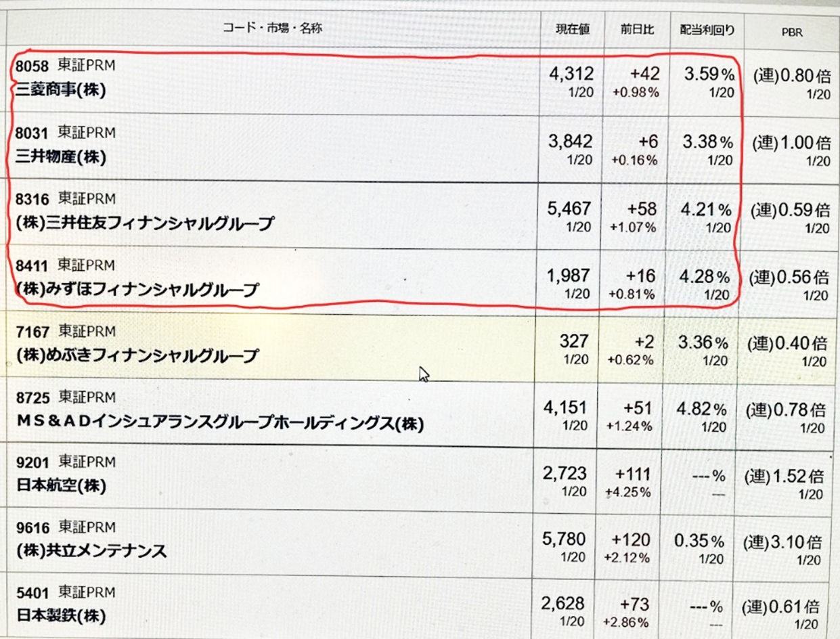Open みずほフィナンシャルグループ stock page
This screenshot has width=840, height=639.
(x=137, y=290)
